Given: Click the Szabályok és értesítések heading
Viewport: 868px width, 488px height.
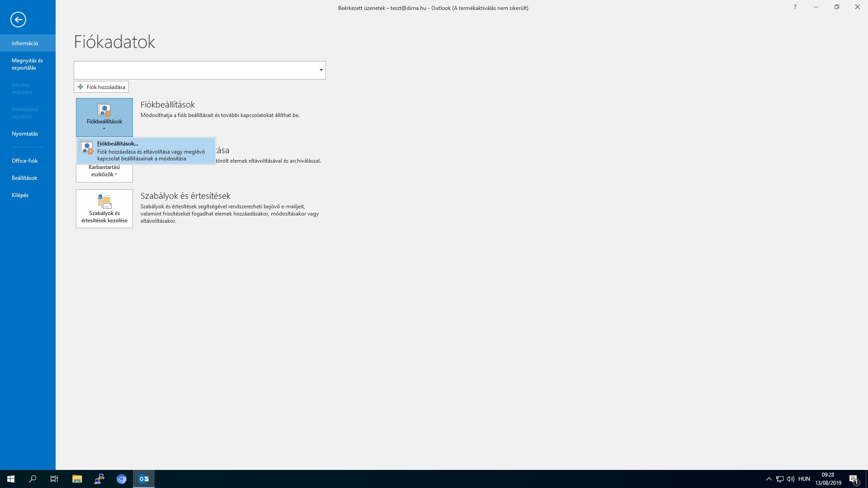Looking at the screenshot, I should pyautogui.click(x=185, y=196).
